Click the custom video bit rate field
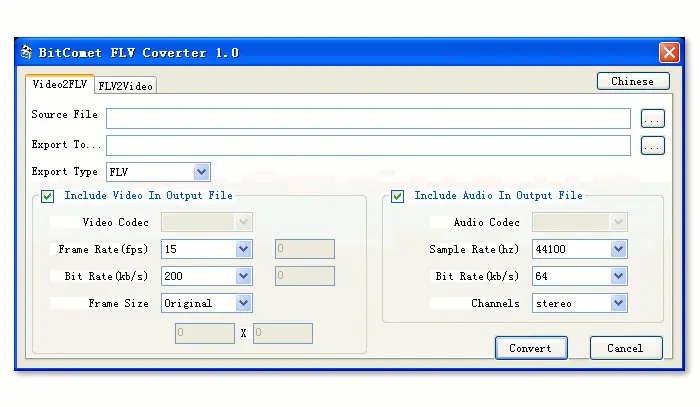The image size is (700, 407). tap(305, 276)
